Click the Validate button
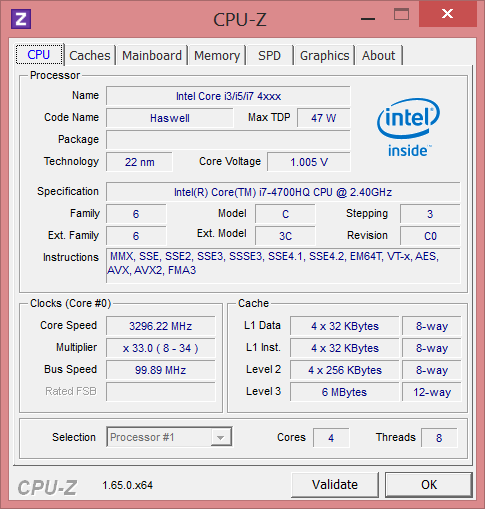 (x=335, y=485)
